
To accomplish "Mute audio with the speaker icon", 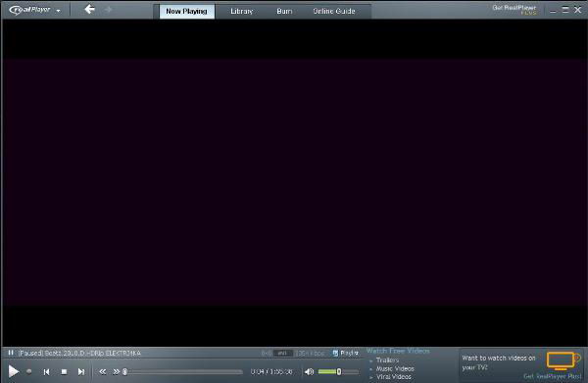I will [309, 372].
